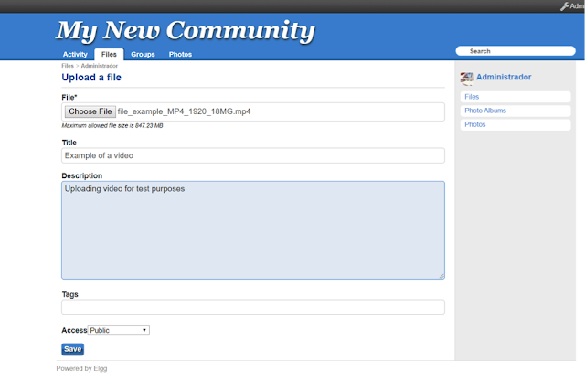Click the Administration wrench icon
The image size is (585, 392).
(565, 6)
